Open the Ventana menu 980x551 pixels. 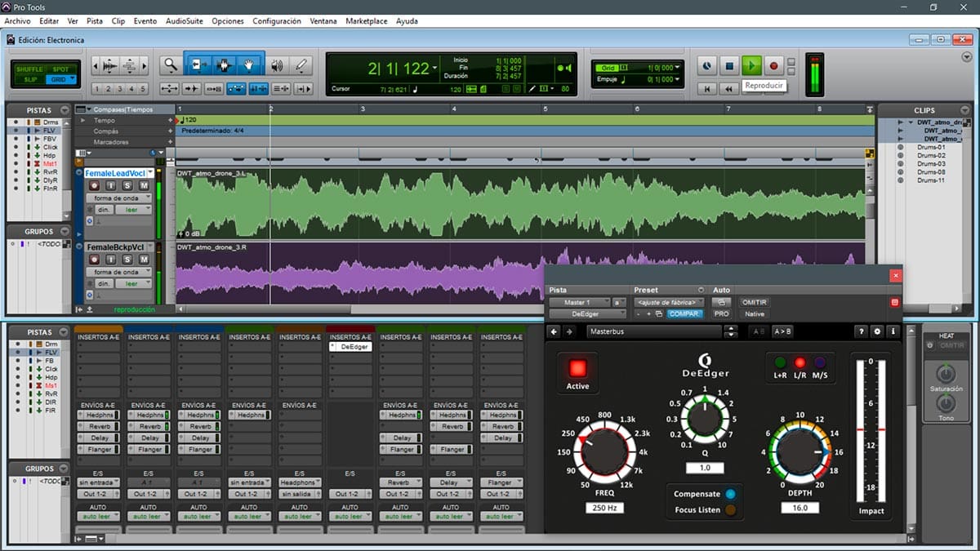pos(323,21)
